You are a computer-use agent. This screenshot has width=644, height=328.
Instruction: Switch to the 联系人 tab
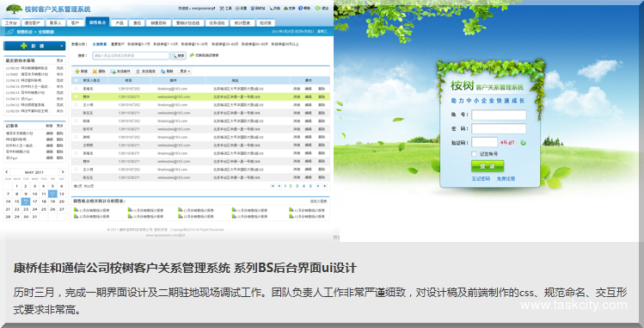[x=55, y=23]
